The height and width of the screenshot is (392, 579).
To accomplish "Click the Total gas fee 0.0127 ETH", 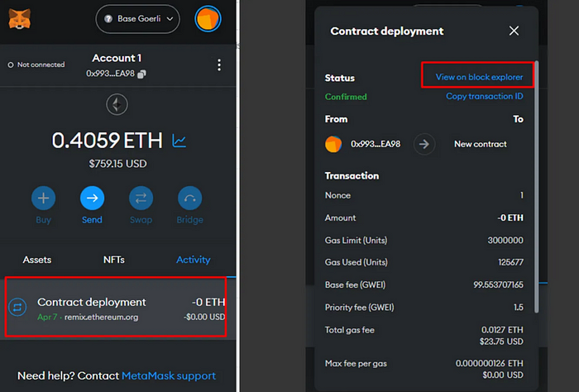I will 502,330.
